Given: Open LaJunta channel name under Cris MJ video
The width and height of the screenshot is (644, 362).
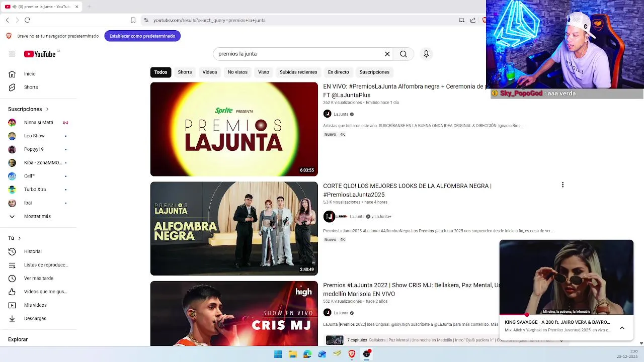Looking at the screenshot, I should point(341,313).
